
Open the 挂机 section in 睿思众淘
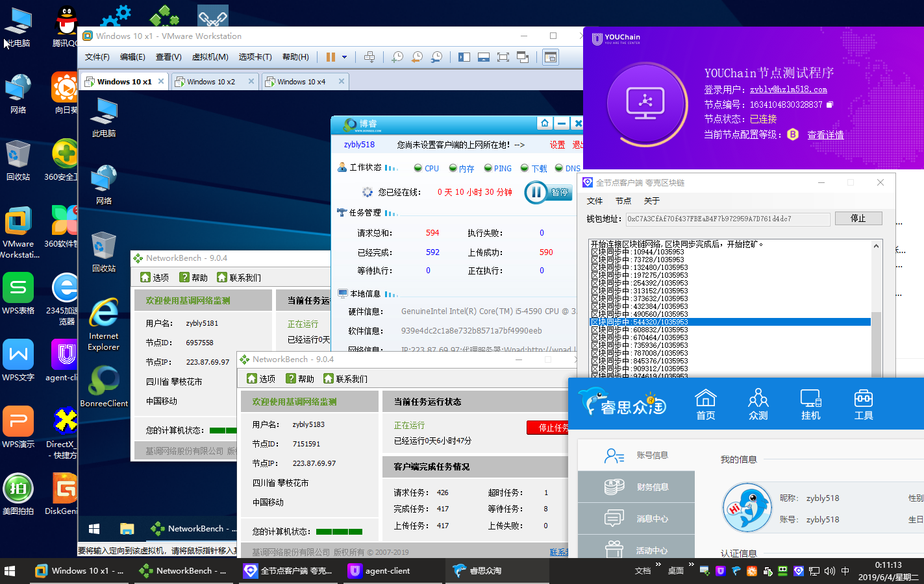[811, 404]
